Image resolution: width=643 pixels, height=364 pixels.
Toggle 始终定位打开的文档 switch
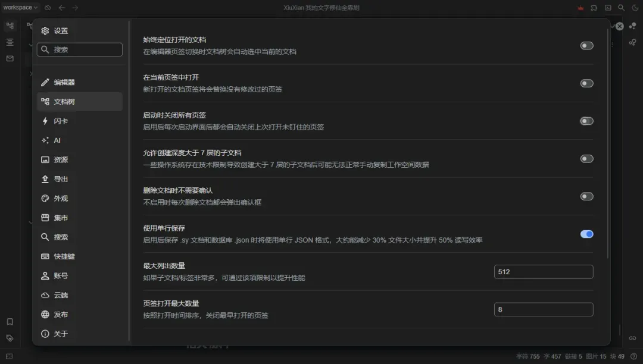586,45
